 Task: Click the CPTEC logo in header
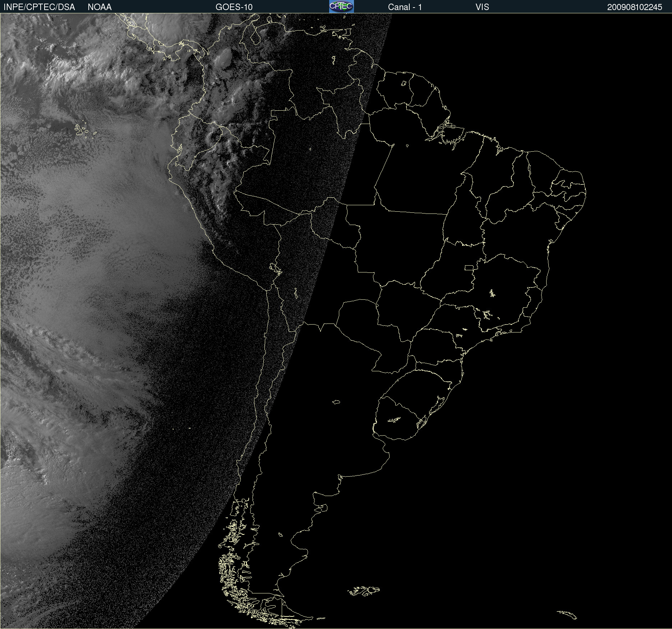[x=341, y=6]
